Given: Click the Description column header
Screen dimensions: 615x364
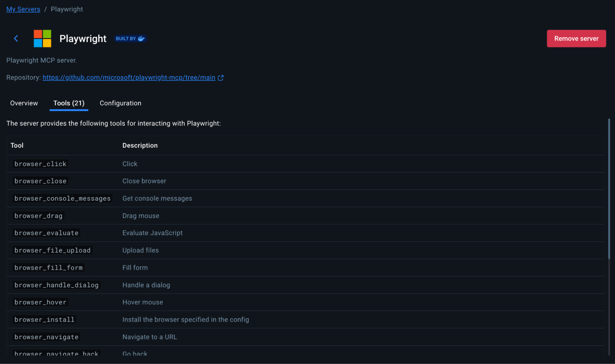Looking at the screenshot, I should pyautogui.click(x=140, y=145).
